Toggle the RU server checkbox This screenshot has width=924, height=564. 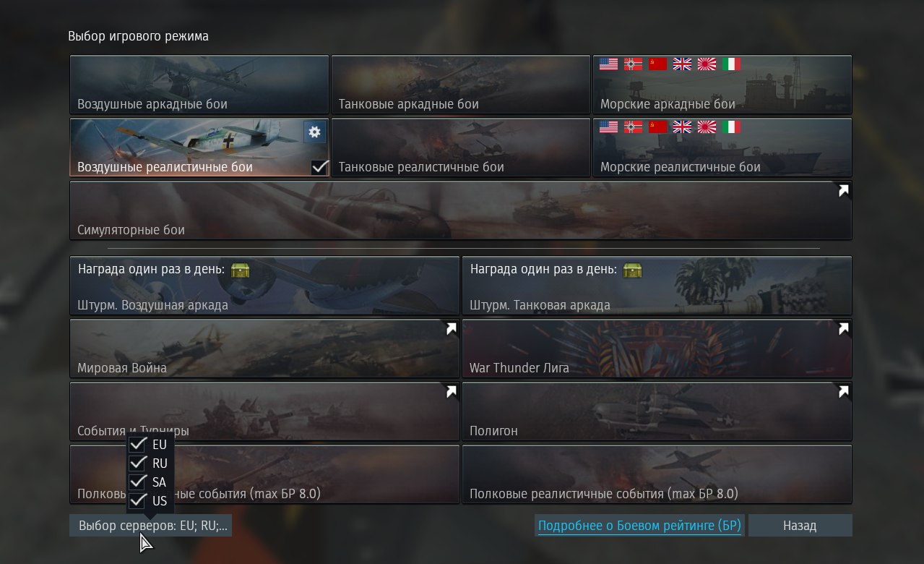138,463
